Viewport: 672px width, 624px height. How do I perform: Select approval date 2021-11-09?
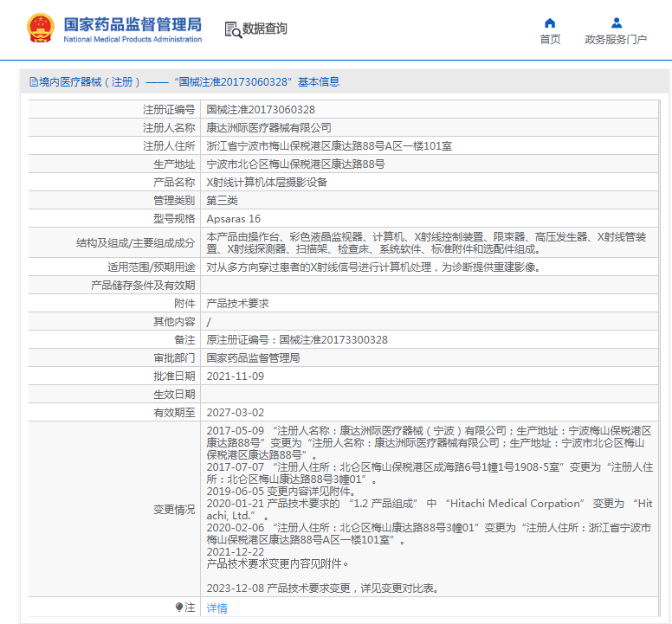[236, 376]
